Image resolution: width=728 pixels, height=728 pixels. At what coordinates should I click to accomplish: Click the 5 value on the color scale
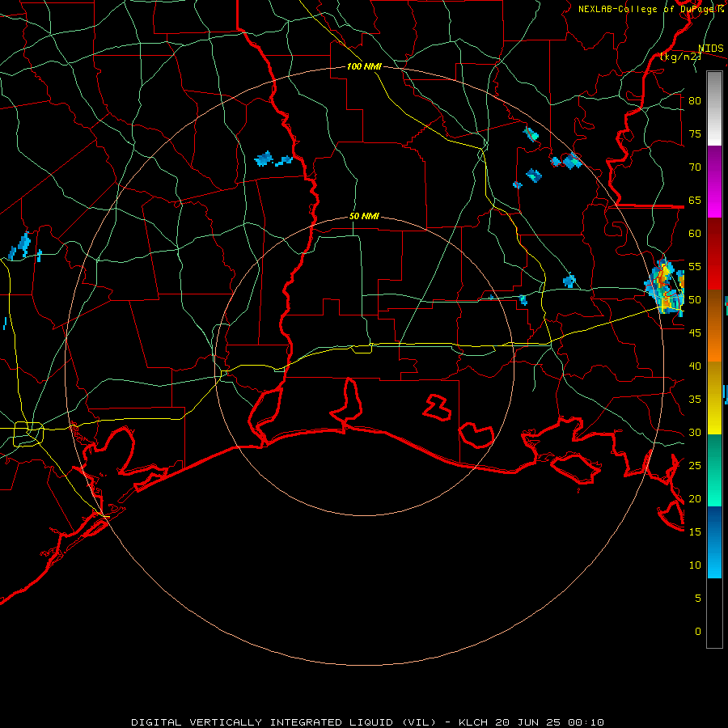tap(698, 599)
